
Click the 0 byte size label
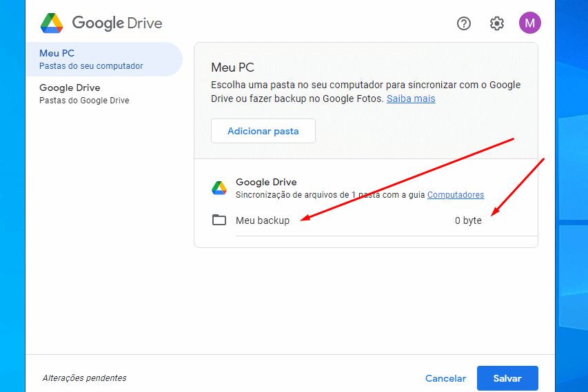click(468, 220)
